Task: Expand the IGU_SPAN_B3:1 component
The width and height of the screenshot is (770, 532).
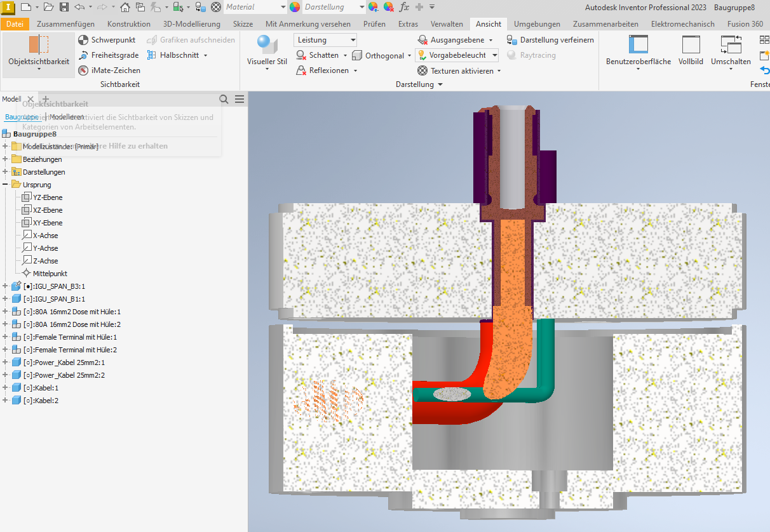Action: (6, 286)
